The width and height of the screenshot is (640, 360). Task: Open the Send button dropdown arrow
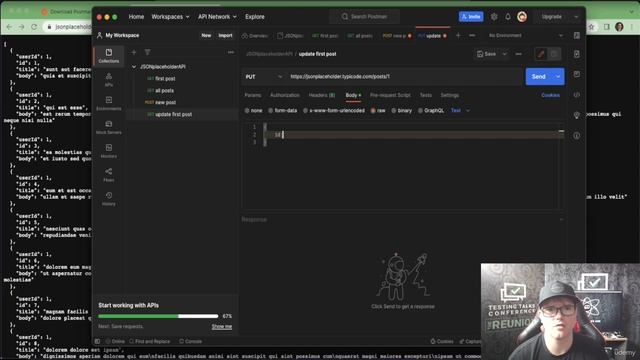click(x=558, y=77)
